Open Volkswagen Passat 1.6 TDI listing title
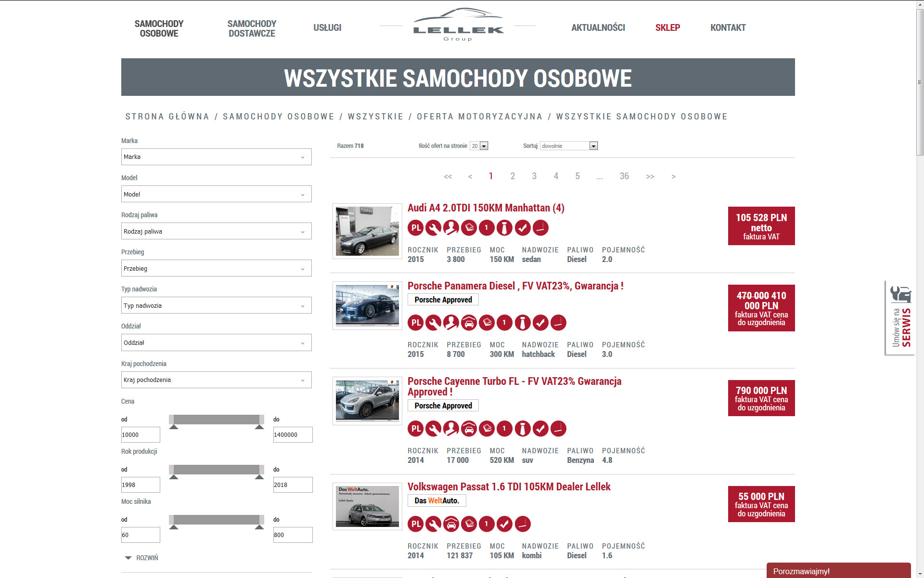 click(x=509, y=487)
